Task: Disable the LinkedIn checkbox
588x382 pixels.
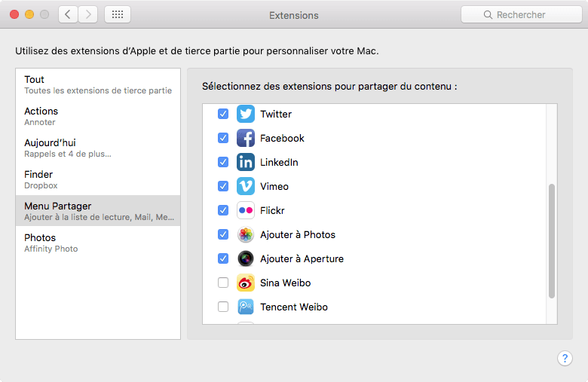Action: click(223, 162)
